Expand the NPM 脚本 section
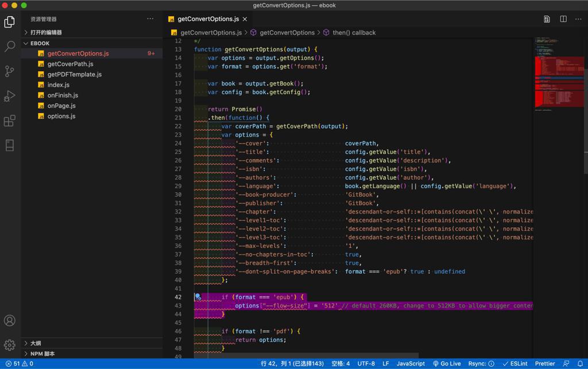The width and height of the screenshot is (588, 369). 42,354
